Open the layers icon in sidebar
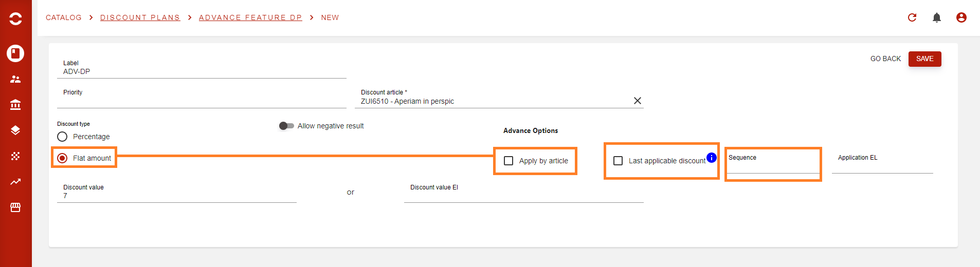Image resolution: width=980 pixels, height=267 pixels. point(15,130)
